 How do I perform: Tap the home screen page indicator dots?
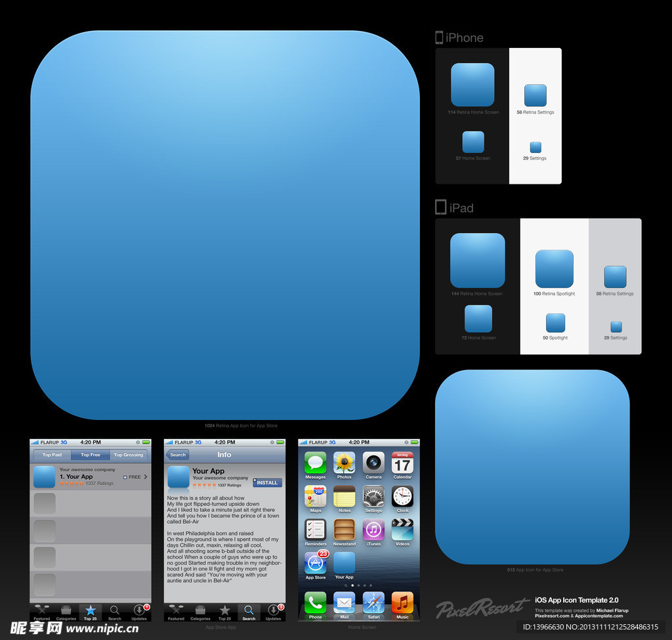click(358, 585)
